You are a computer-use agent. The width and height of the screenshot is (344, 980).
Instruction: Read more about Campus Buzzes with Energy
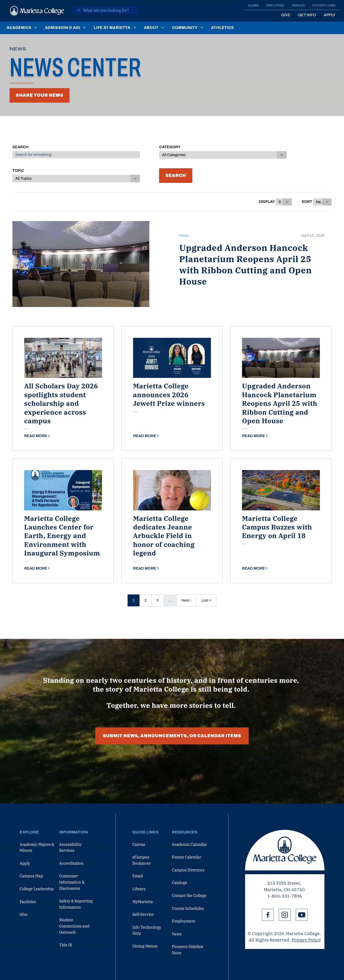pos(255,568)
